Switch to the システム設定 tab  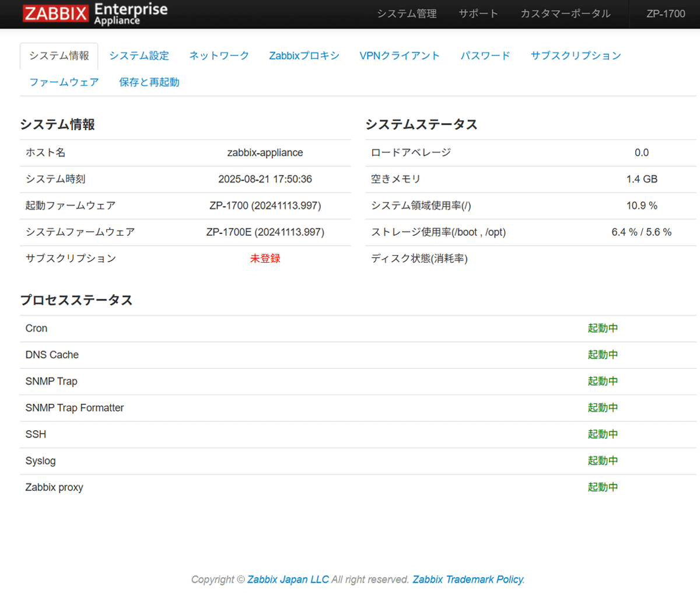click(x=139, y=55)
